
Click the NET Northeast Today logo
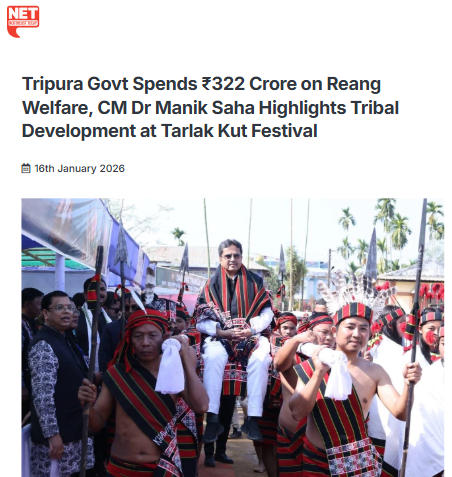(x=23, y=21)
